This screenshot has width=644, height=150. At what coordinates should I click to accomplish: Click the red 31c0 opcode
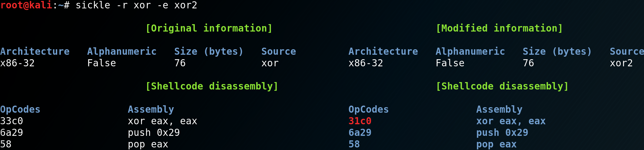[x=360, y=121]
